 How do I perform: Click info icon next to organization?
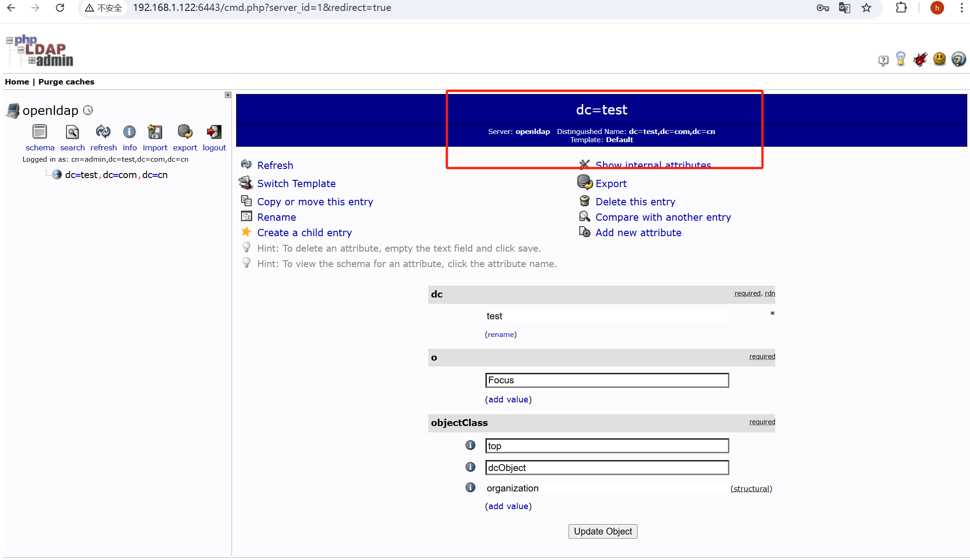(470, 487)
